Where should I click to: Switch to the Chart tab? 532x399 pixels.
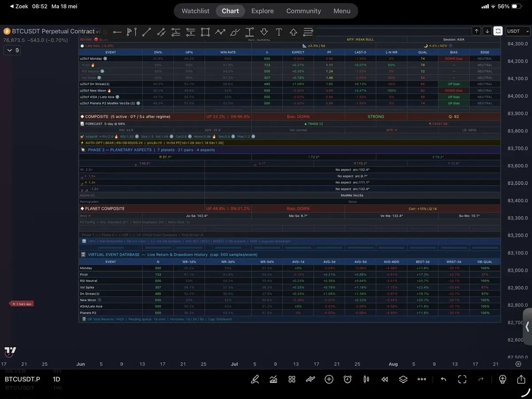click(x=231, y=11)
